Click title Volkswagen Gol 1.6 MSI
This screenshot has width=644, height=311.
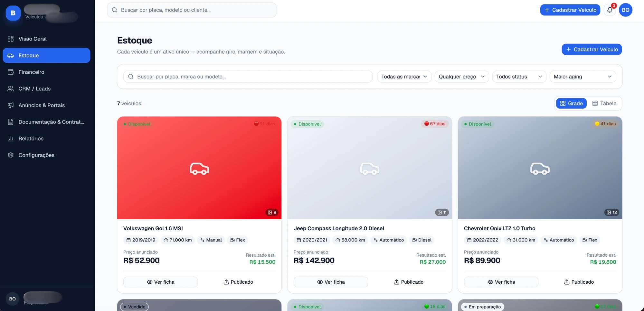click(x=153, y=228)
